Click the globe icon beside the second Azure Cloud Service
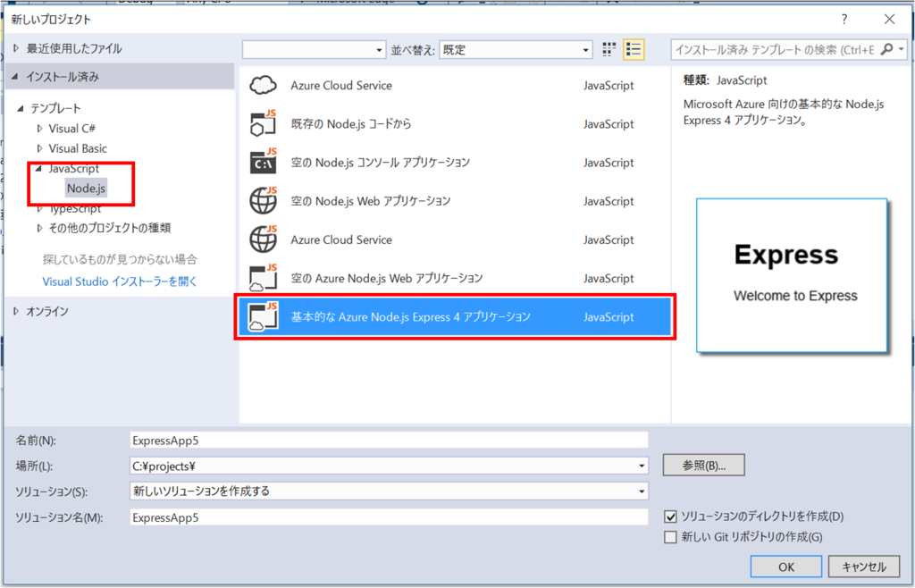915x588 pixels. pos(264,239)
